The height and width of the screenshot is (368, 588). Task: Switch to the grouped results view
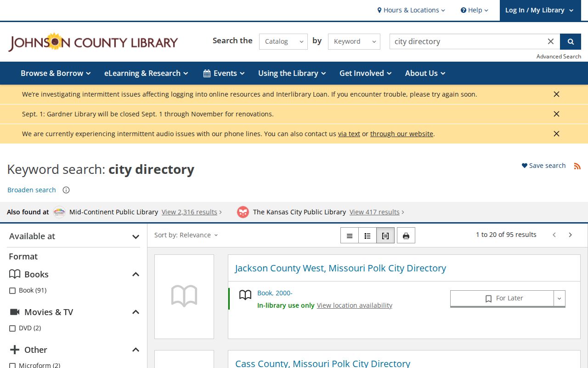pyautogui.click(x=385, y=236)
